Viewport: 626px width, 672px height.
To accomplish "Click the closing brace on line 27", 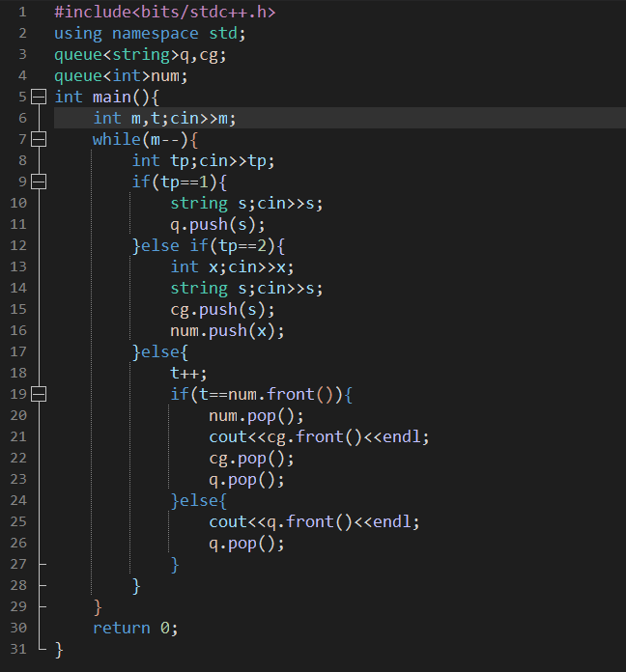I will pos(175,564).
